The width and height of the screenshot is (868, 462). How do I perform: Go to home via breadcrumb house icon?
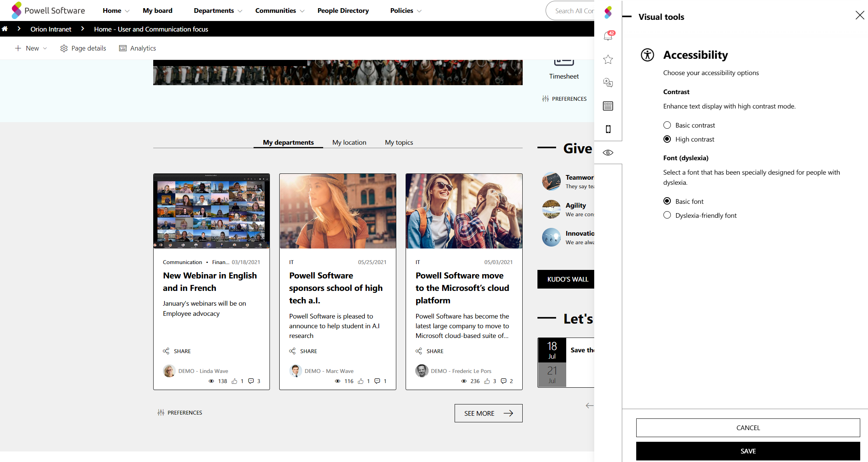(5, 29)
